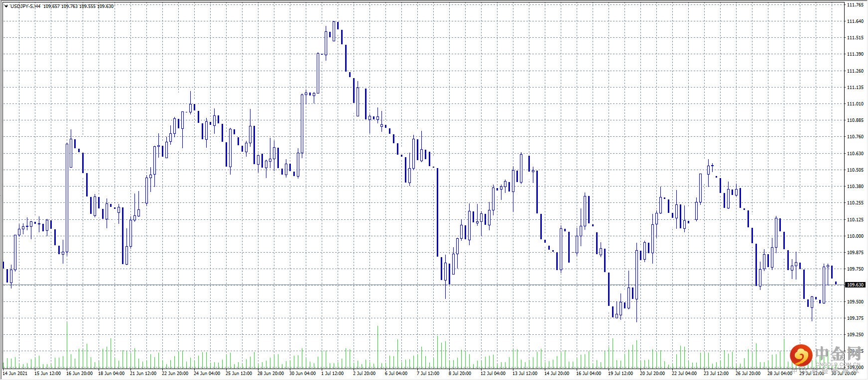The width and height of the screenshot is (868, 380).
Task: Click the 30 Jun 04:00 time label
Action: (x=302, y=374)
